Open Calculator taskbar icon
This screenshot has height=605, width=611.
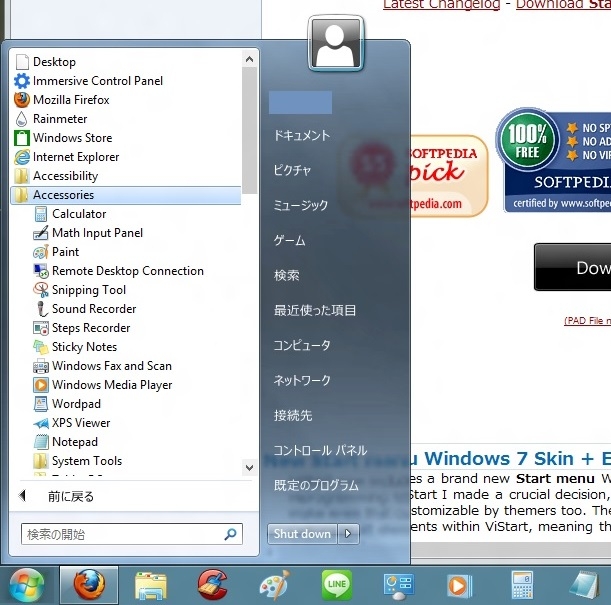click(x=522, y=585)
